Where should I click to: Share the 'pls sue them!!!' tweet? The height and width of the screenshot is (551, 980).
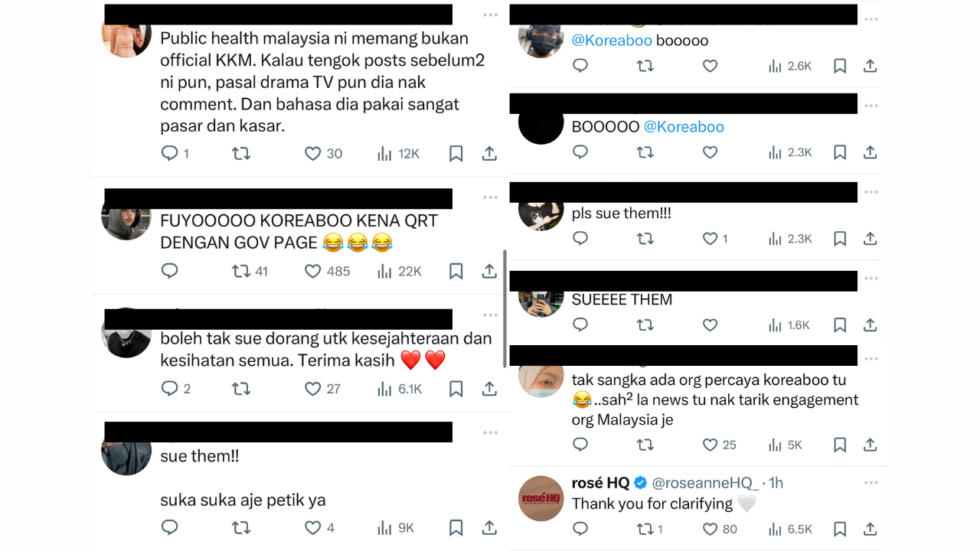coord(870,239)
